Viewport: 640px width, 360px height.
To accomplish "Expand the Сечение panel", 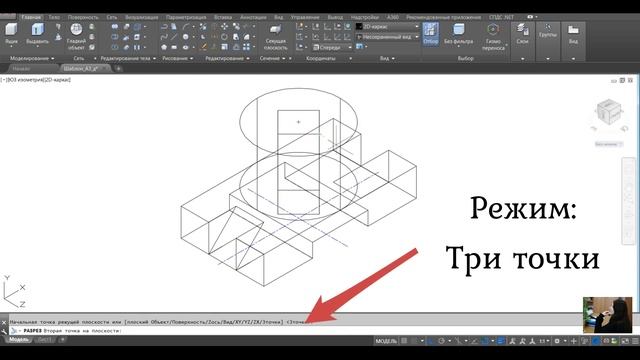I will [272, 58].
